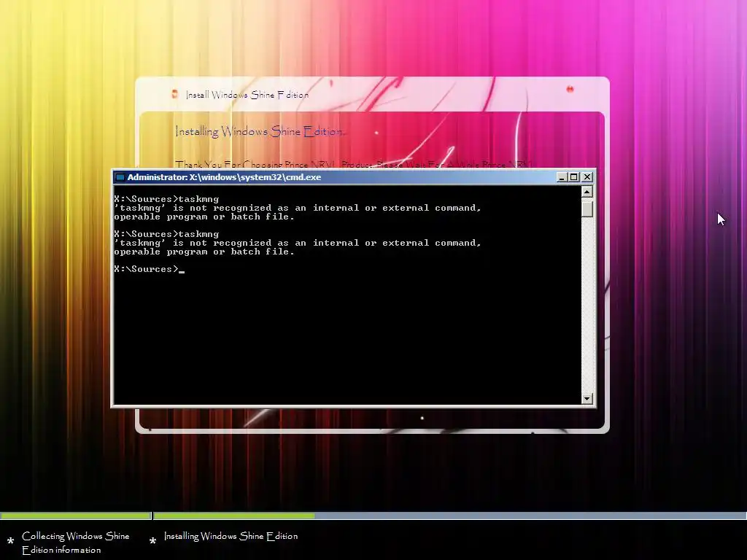The height and width of the screenshot is (560, 747).
Task: Maximize the cmd.exe window
Action: tap(574, 177)
